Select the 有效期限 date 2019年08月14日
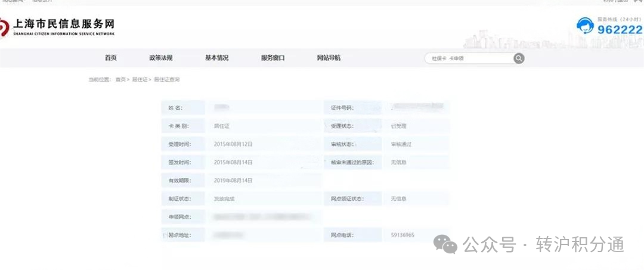The image size is (644, 270). click(x=233, y=180)
